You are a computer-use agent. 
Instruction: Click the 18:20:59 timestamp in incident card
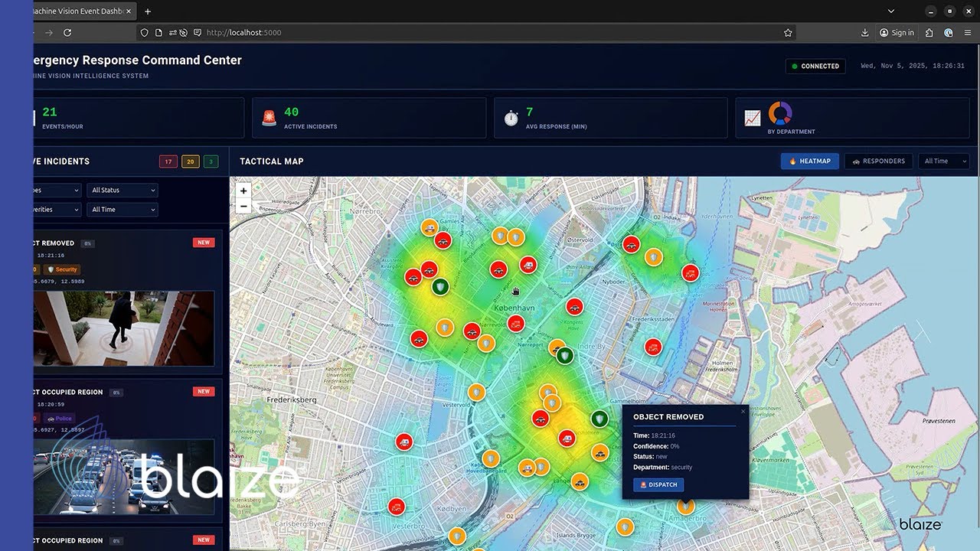(51, 404)
